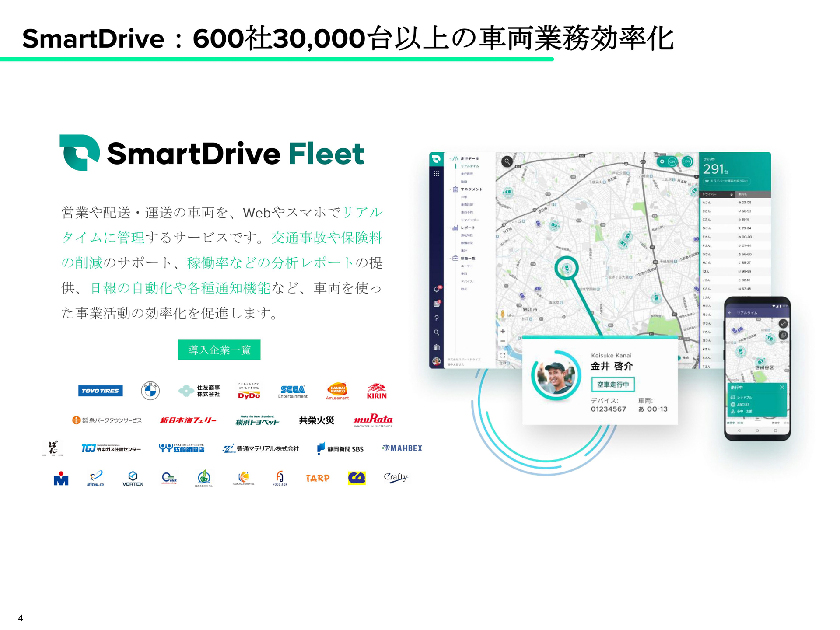Click the map search magnifier icon
The image size is (840, 630).
[506, 162]
